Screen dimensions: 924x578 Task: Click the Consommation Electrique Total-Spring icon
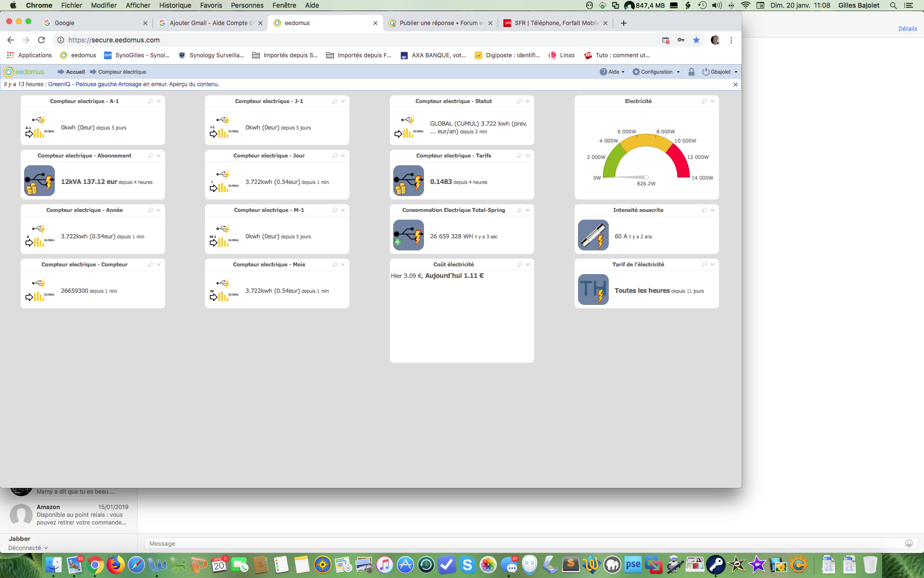pos(408,235)
